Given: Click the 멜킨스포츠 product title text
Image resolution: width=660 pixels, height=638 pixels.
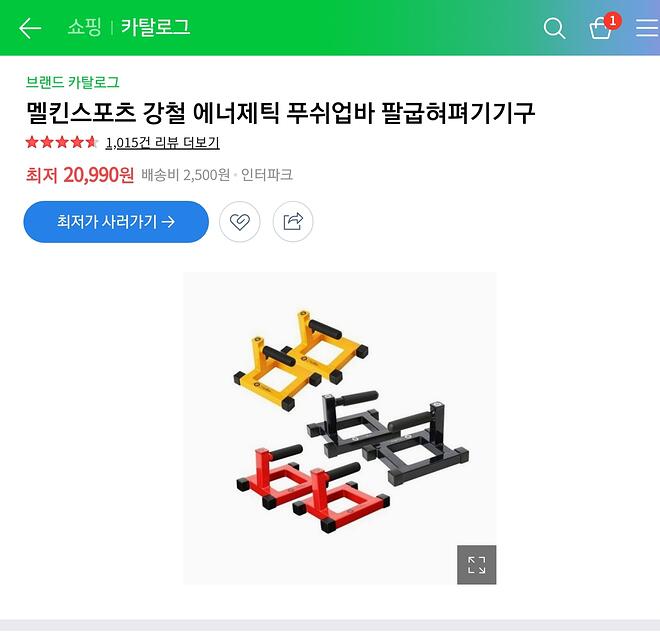Looking at the screenshot, I should tap(280, 113).
